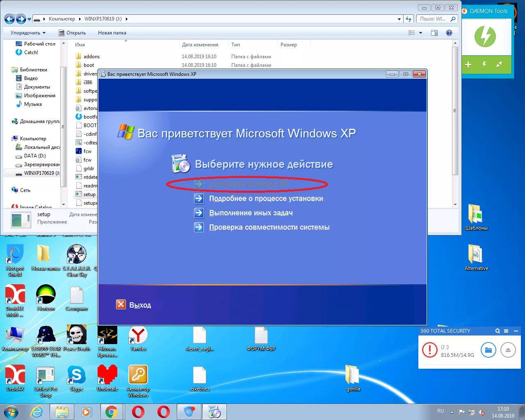Open Упорядочить dropdown menu

pos(28,33)
